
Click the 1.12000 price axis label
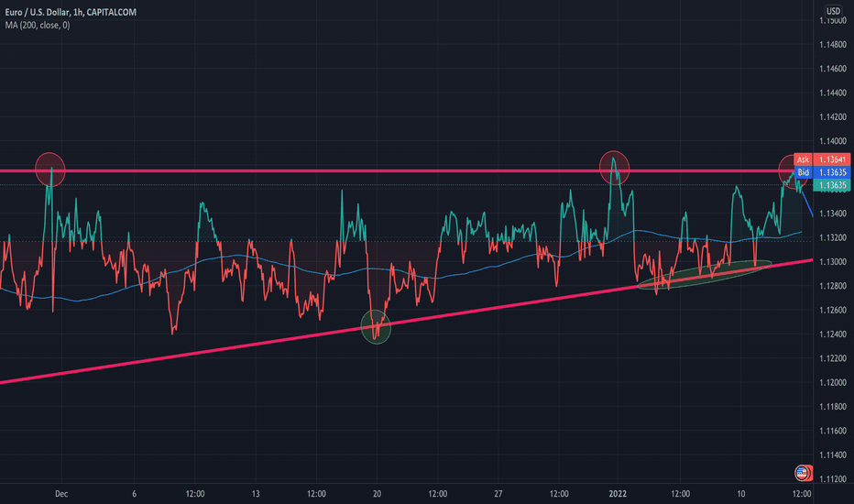pos(833,382)
